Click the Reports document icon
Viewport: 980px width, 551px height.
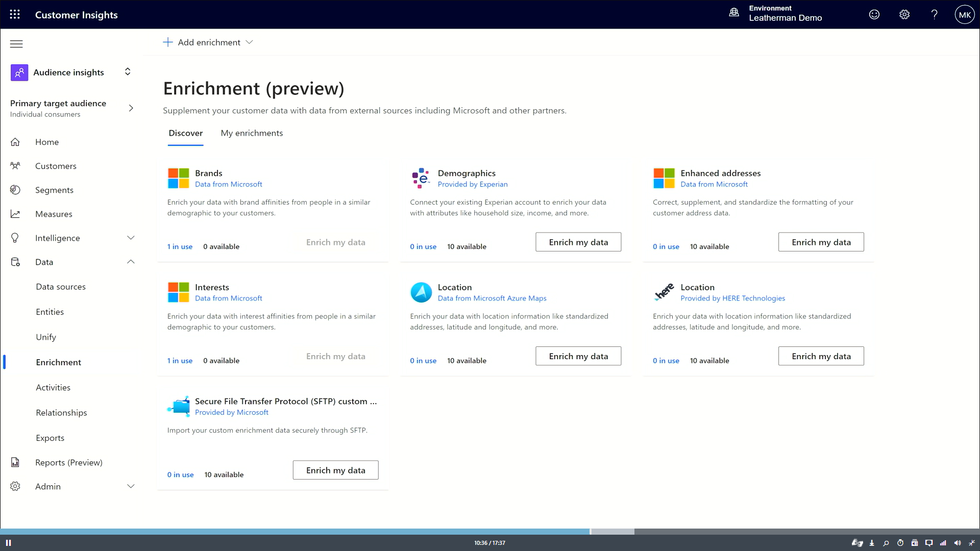[x=15, y=462]
